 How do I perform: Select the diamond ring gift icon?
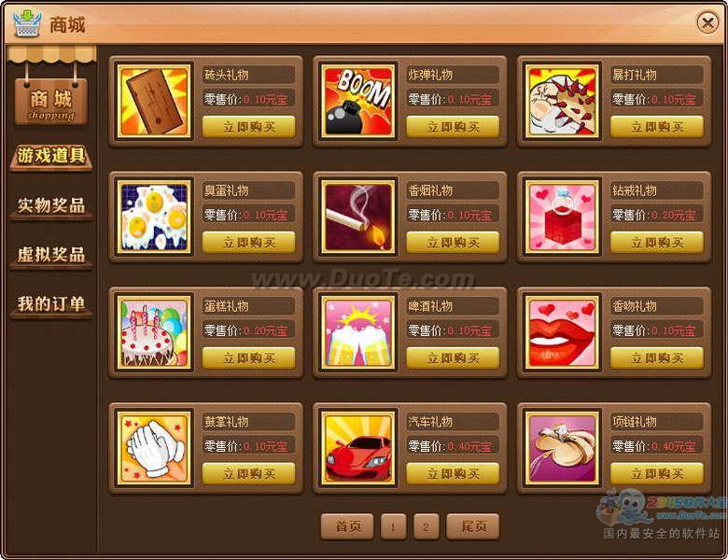pos(562,217)
